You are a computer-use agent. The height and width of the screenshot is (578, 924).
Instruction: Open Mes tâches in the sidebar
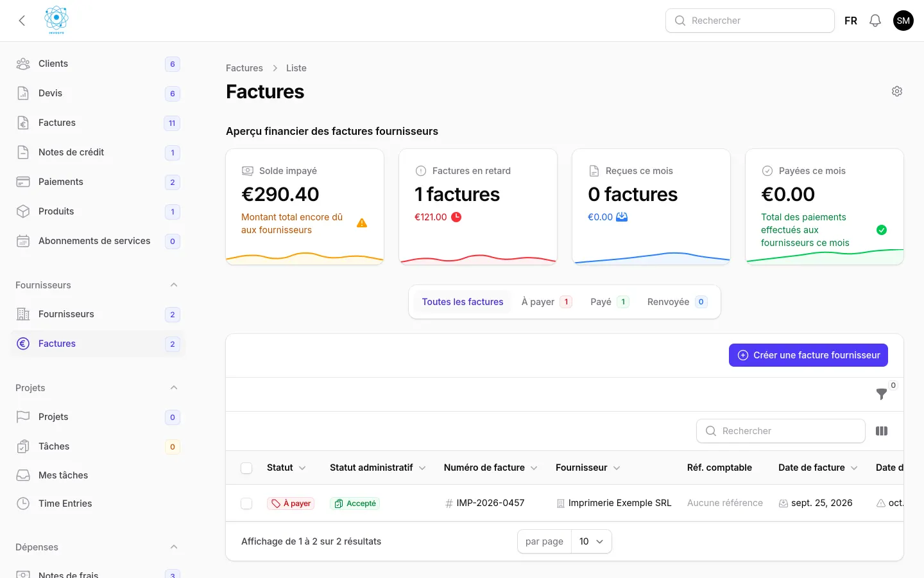tap(98, 475)
